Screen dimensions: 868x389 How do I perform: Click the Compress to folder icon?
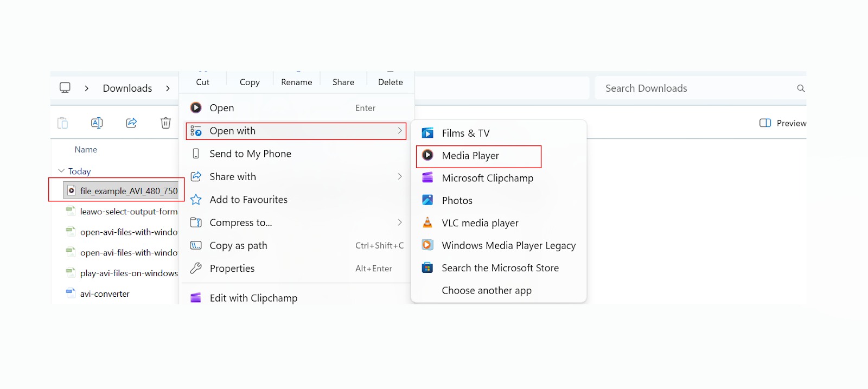[196, 222]
